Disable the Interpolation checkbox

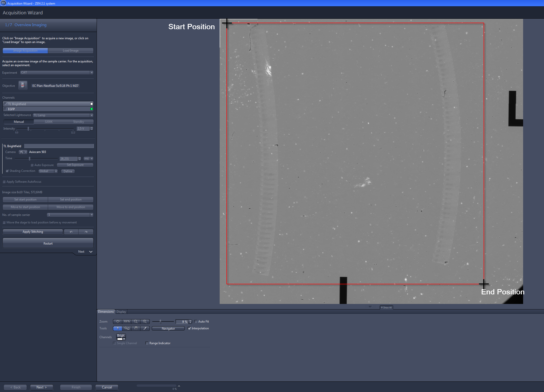(189, 328)
